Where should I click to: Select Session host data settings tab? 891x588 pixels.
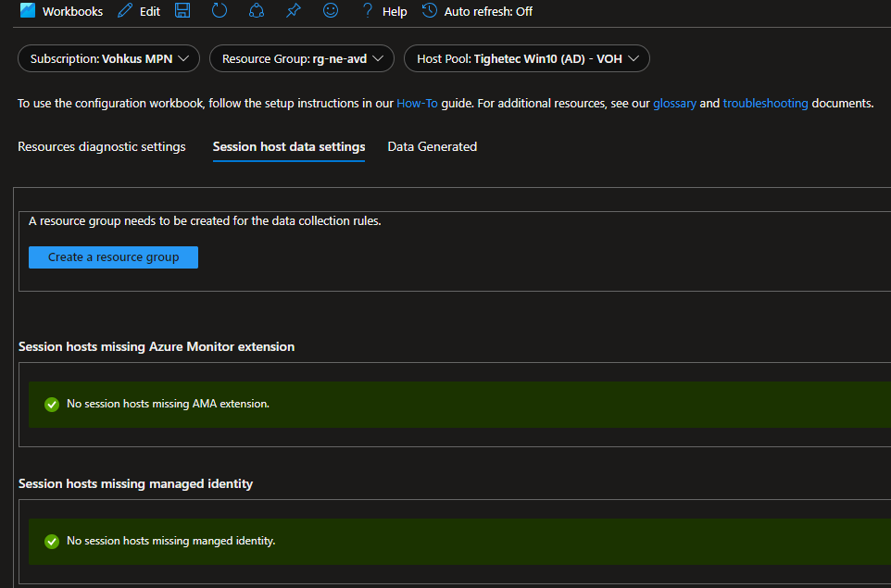(289, 146)
